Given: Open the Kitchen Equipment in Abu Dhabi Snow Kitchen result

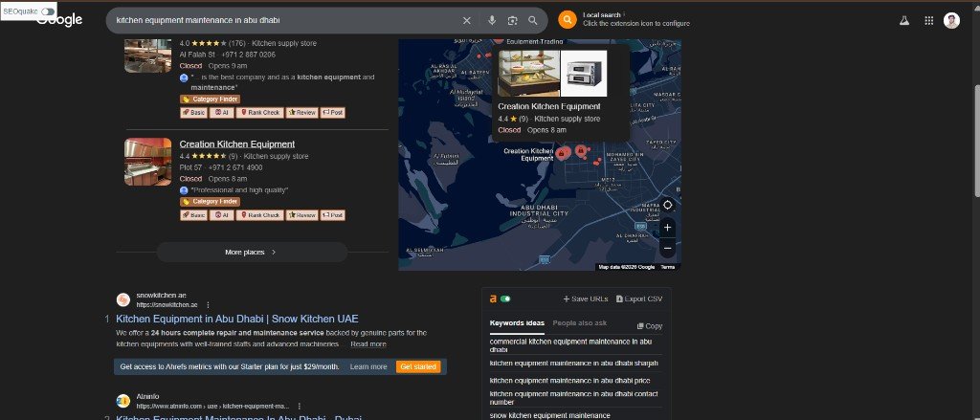Looking at the screenshot, I should pyautogui.click(x=237, y=319).
